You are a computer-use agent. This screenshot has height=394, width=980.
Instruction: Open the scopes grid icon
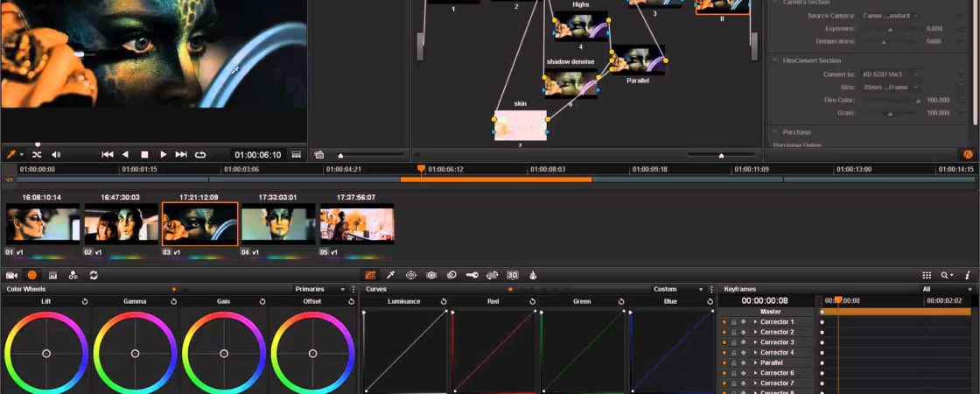(927, 275)
